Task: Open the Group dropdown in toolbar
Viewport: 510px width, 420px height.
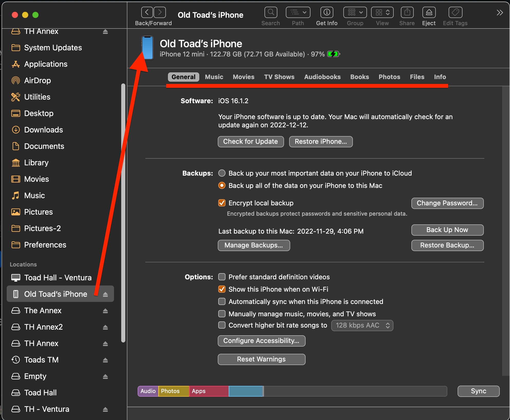Action: (355, 13)
